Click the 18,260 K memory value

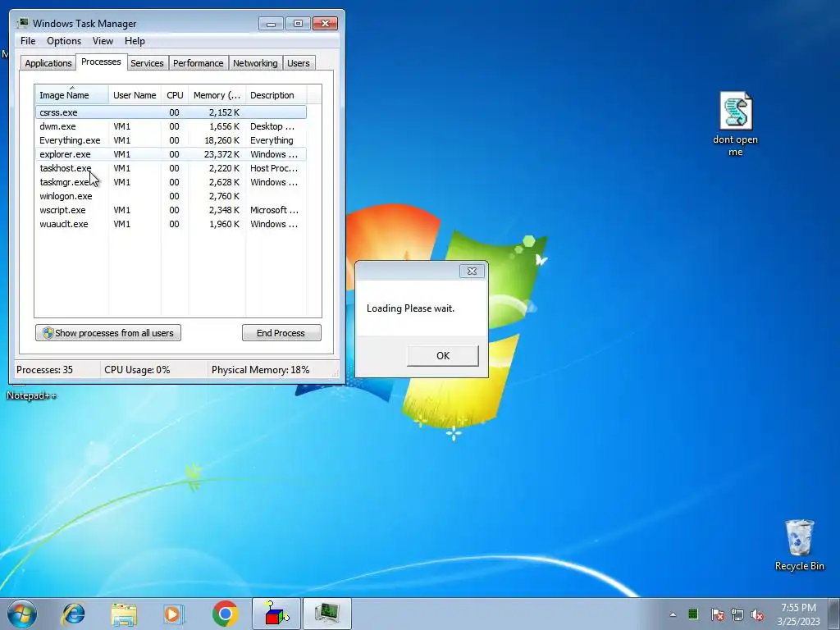coord(221,140)
